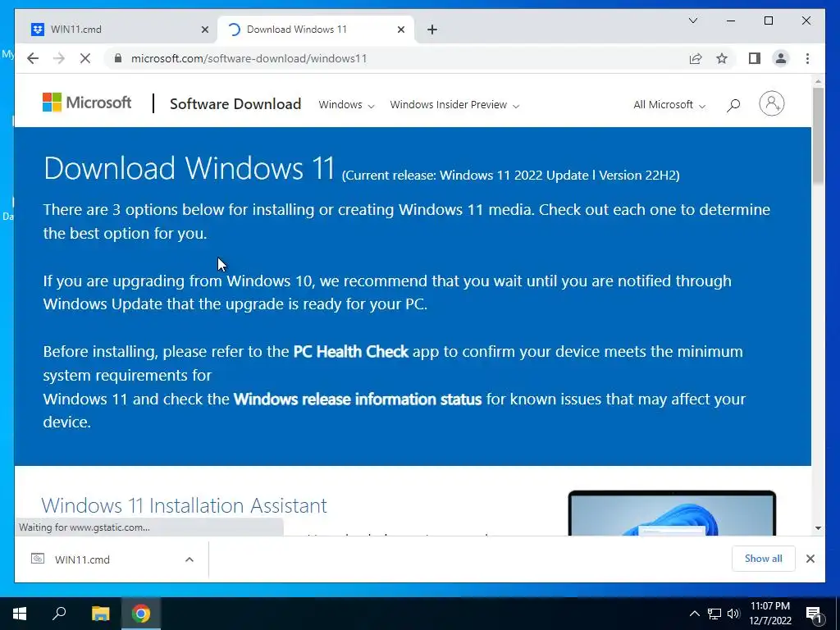
Task: Sign in with the account icon
Action: (x=771, y=103)
